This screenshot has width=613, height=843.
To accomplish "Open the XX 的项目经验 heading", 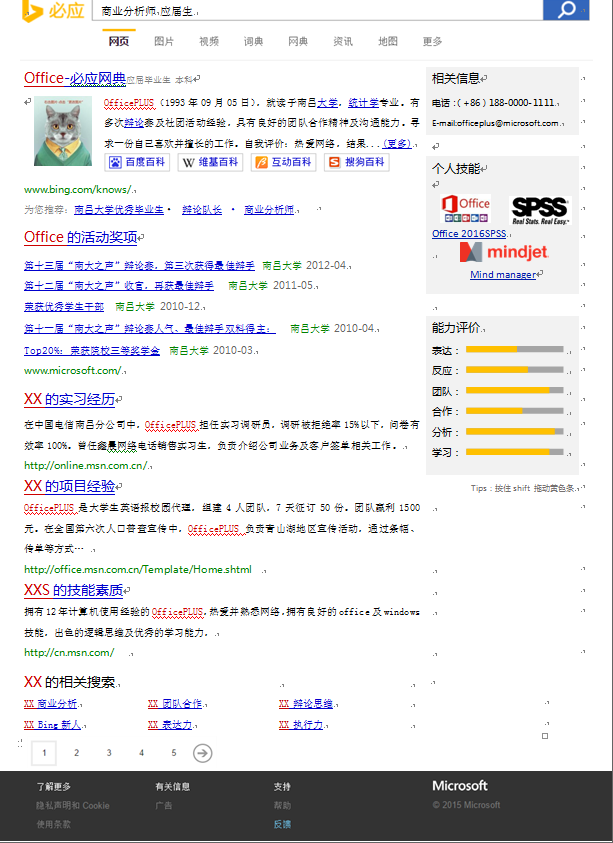I will pyautogui.click(x=69, y=486).
